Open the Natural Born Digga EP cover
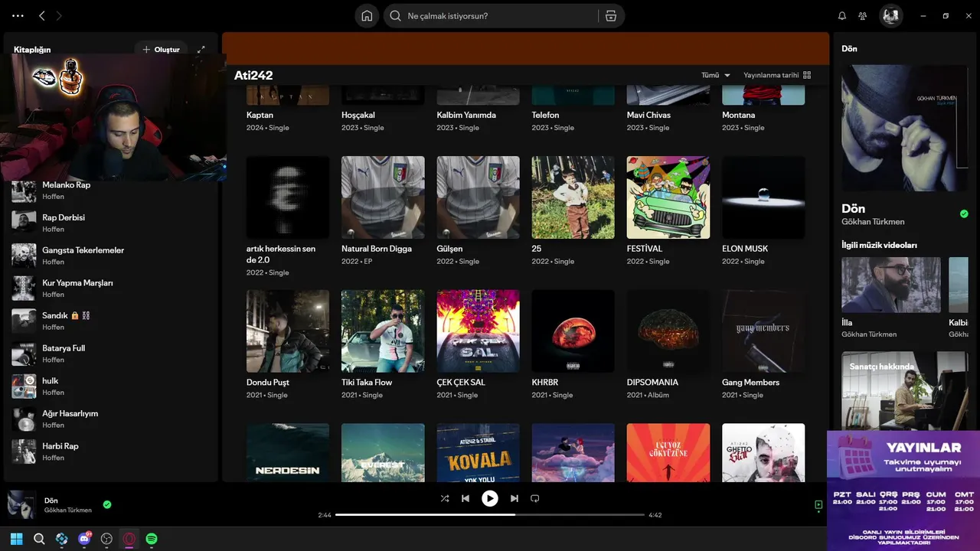The image size is (980, 551). tap(383, 197)
